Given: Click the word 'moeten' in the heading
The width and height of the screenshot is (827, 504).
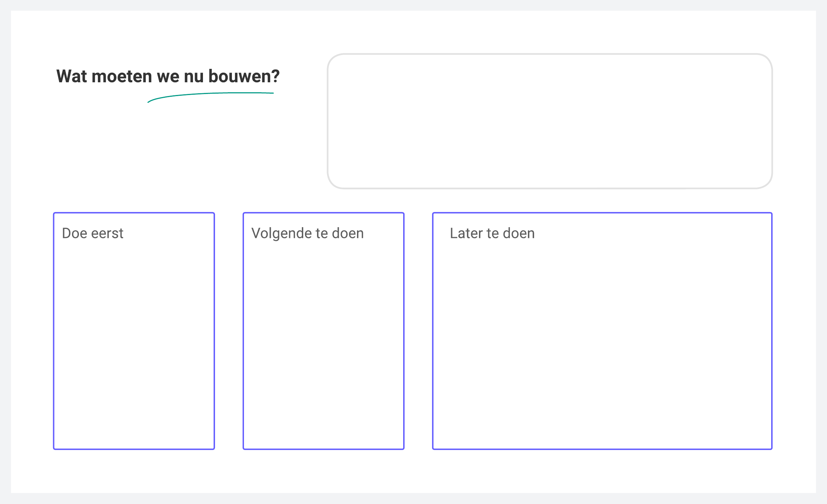Looking at the screenshot, I should click(122, 76).
